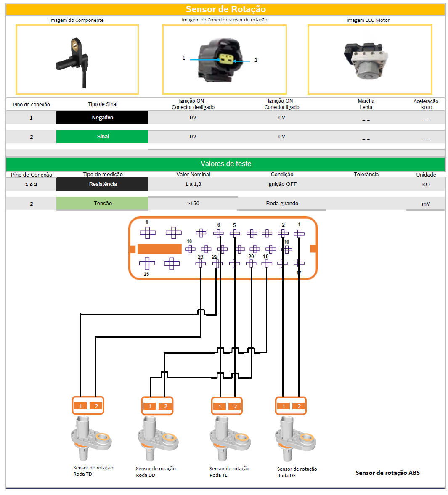Select the light green Tensão cell
The height and width of the screenshot is (495, 448).
102,204
